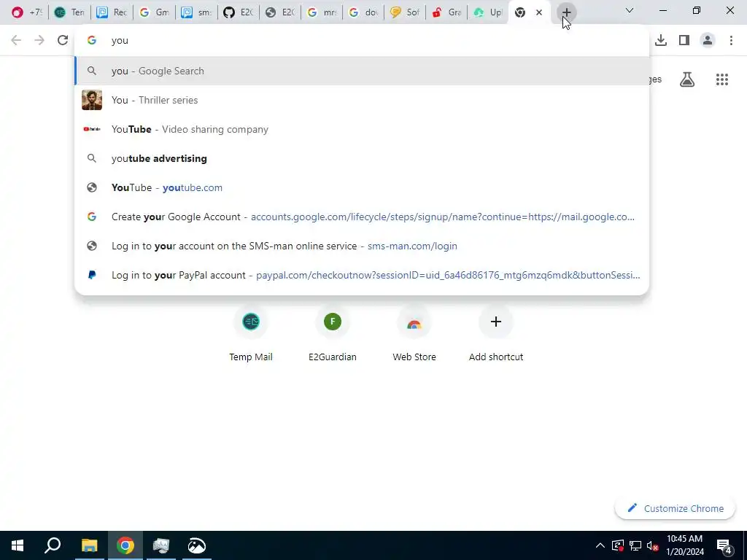Select the 'you - Google Search' suggestion
This screenshot has height=560, width=747.
click(x=362, y=71)
